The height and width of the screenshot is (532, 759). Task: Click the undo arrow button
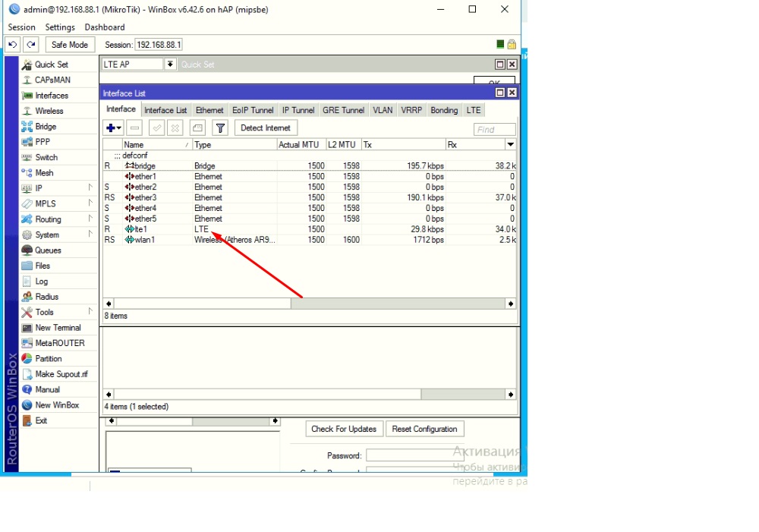[13, 45]
